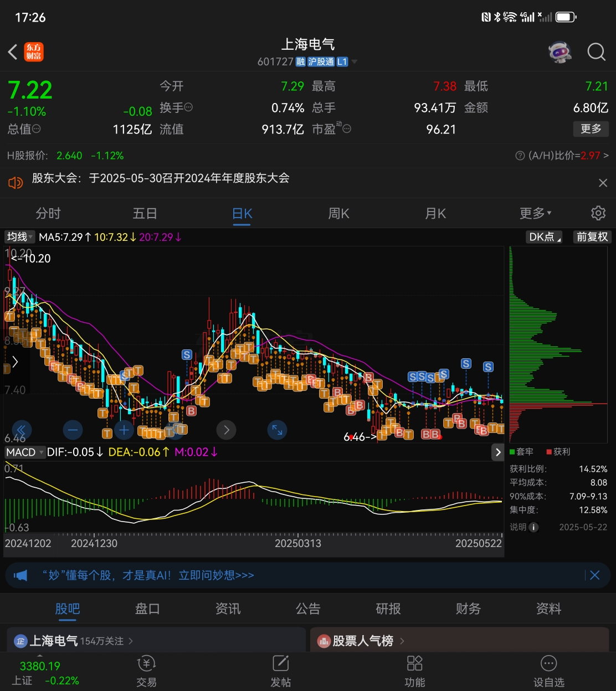Open the 资讯 tab
616x691 pixels.
(x=228, y=609)
